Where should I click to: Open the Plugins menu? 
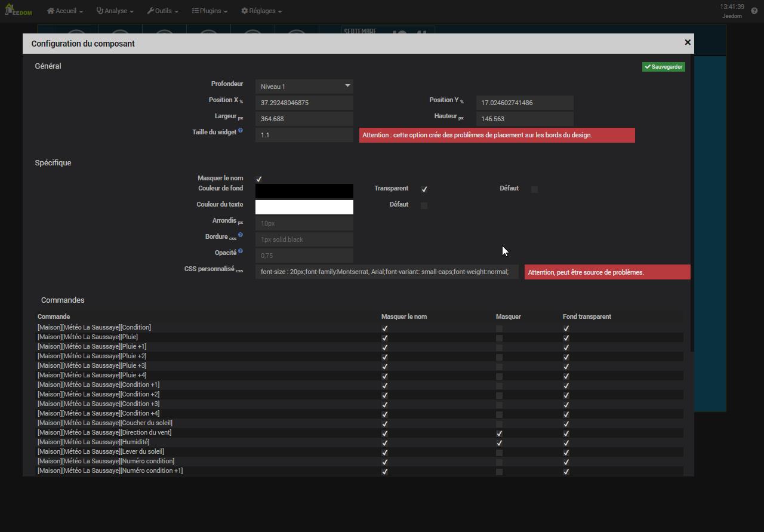(x=210, y=11)
